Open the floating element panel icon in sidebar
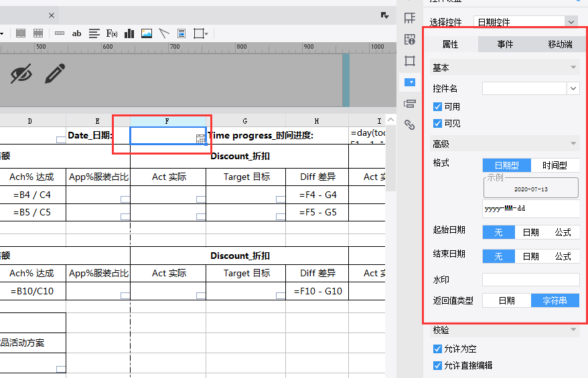The width and height of the screenshot is (588, 378). [x=409, y=61]
